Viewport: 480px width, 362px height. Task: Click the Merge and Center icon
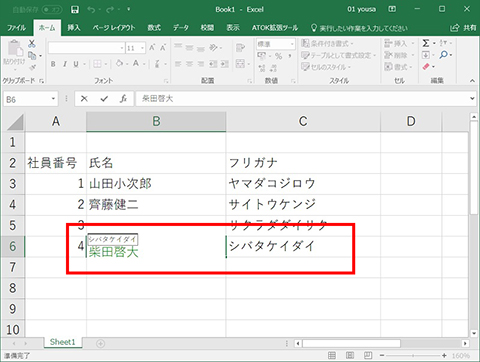pyautogui.click(x=240, y=63)
